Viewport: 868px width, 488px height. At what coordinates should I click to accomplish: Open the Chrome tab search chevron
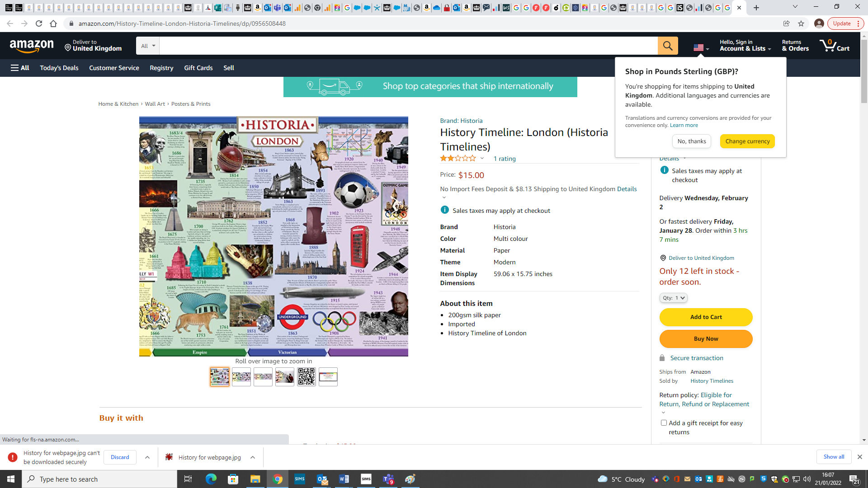(x=795, y=7)
